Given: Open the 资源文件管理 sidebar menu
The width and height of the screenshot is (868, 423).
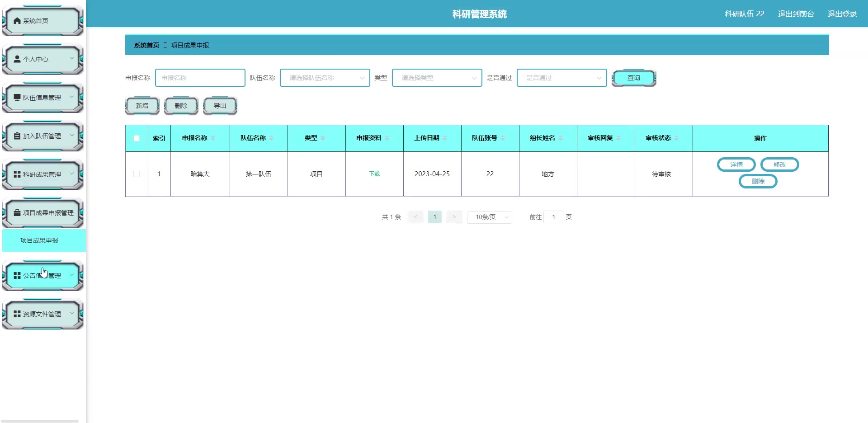Looking at the screenshot, I should coord(43,314).
